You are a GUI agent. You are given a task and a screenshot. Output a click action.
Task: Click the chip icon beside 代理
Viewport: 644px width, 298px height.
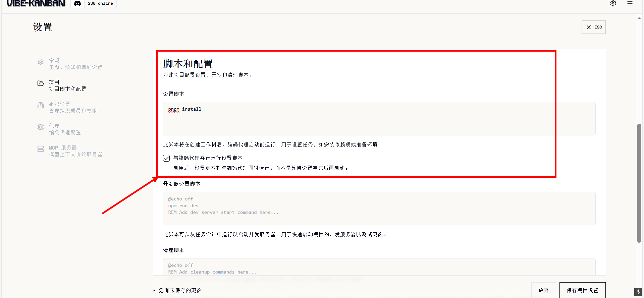pos(41,127)
